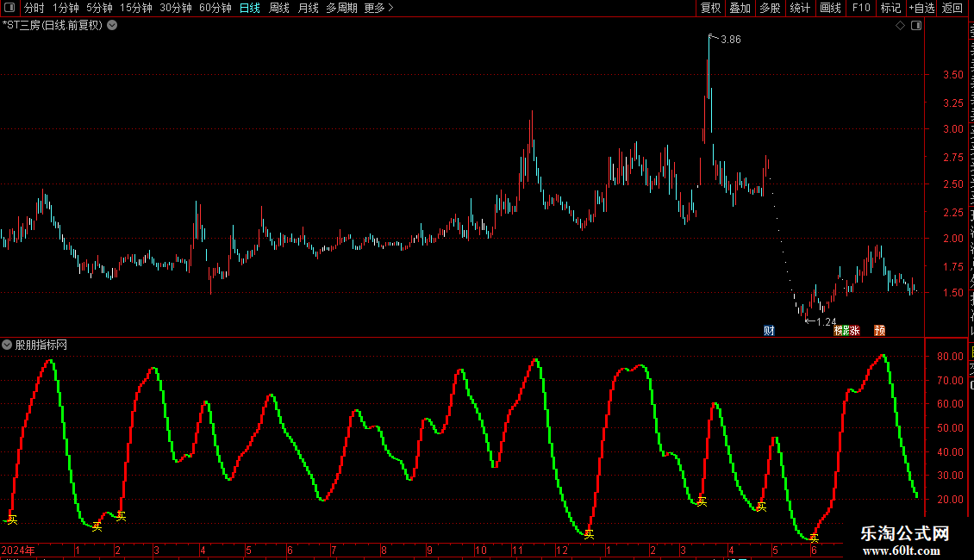Click indicator axis value 20.00
Image resolution: width=974 pixels, height=560 pixels.
coord(951,499)
